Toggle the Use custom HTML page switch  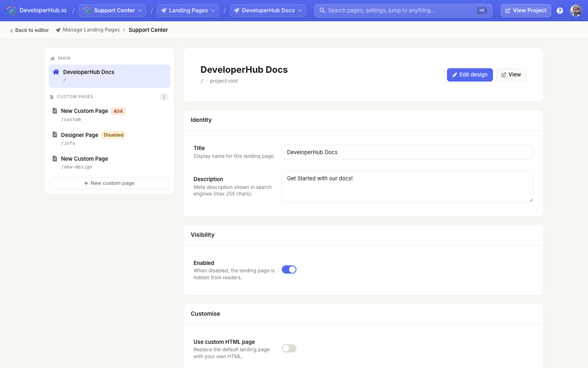point(289,348)
